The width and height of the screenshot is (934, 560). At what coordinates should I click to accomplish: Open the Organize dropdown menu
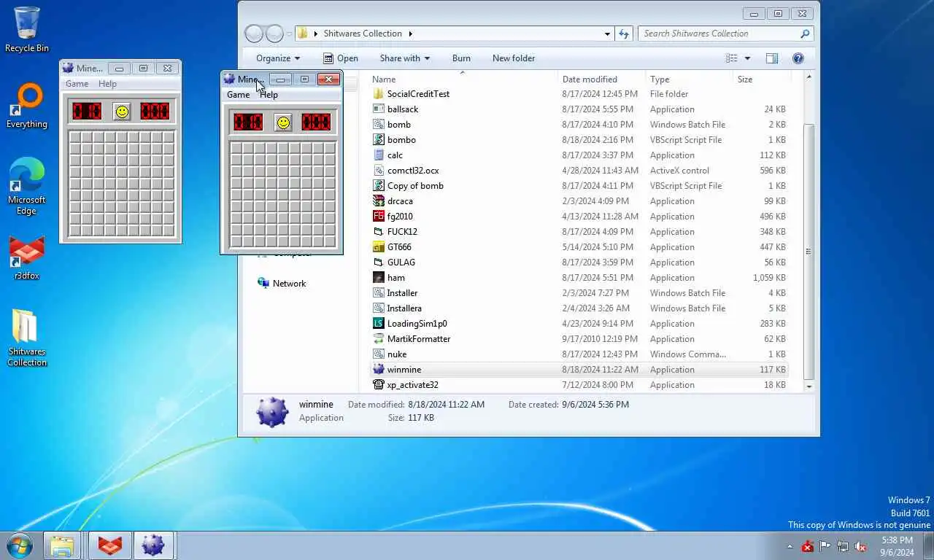(x=278, y=58)
